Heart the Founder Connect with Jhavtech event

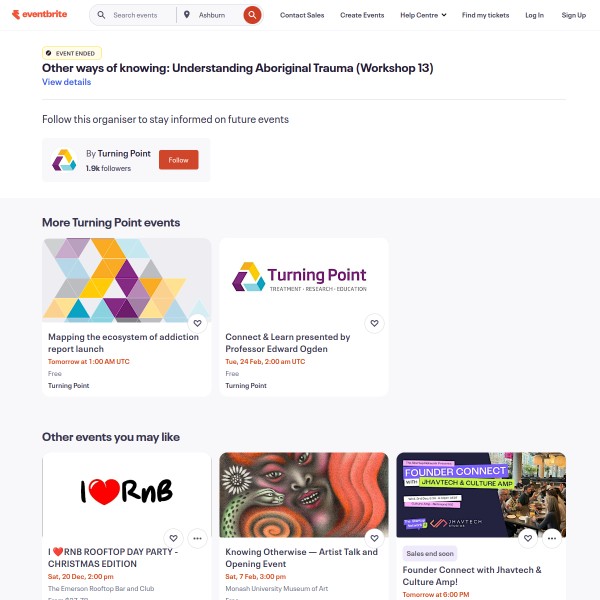coord(528,538)
